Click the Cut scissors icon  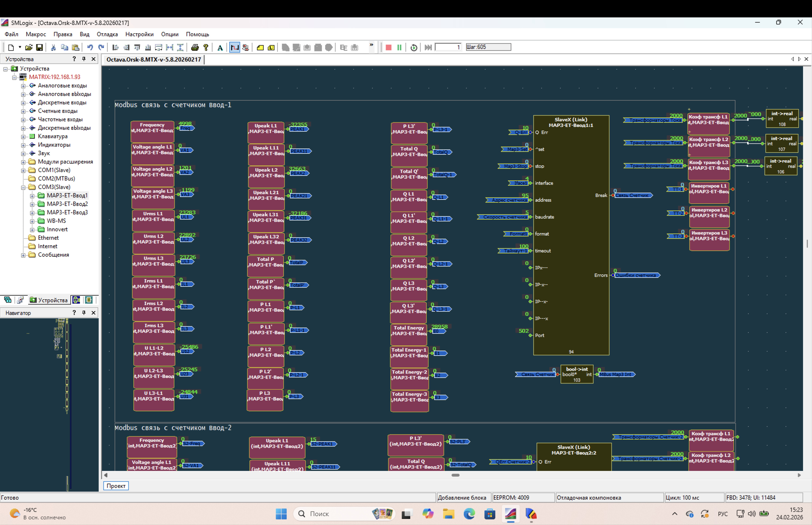click(x=53, y=47)
